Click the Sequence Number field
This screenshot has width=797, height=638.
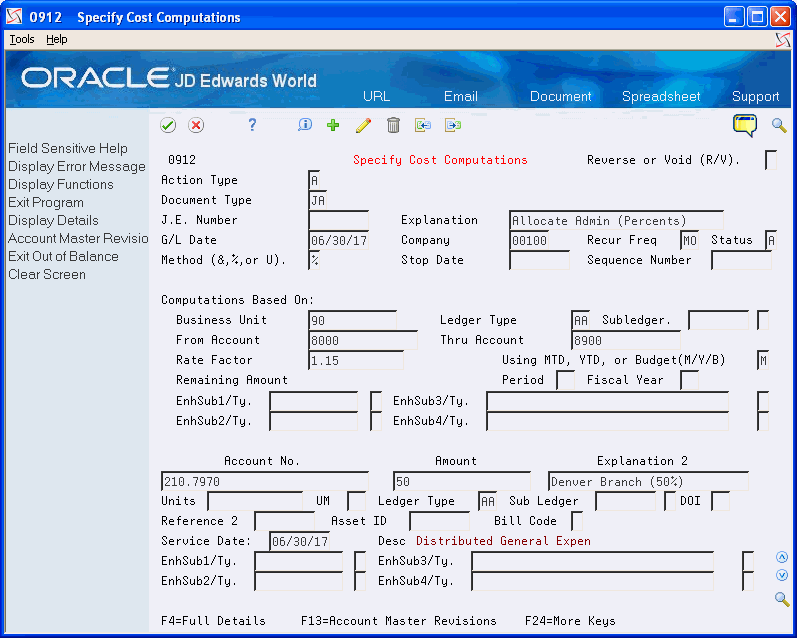click(x=741, y=260)
